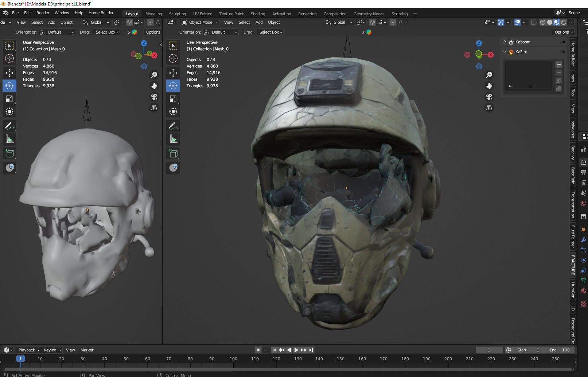Image resolution: width=588 pixels, height=377 pixels.
Task: Click the current frame number field
Action: pyautogui.click(x=489, y=350)
